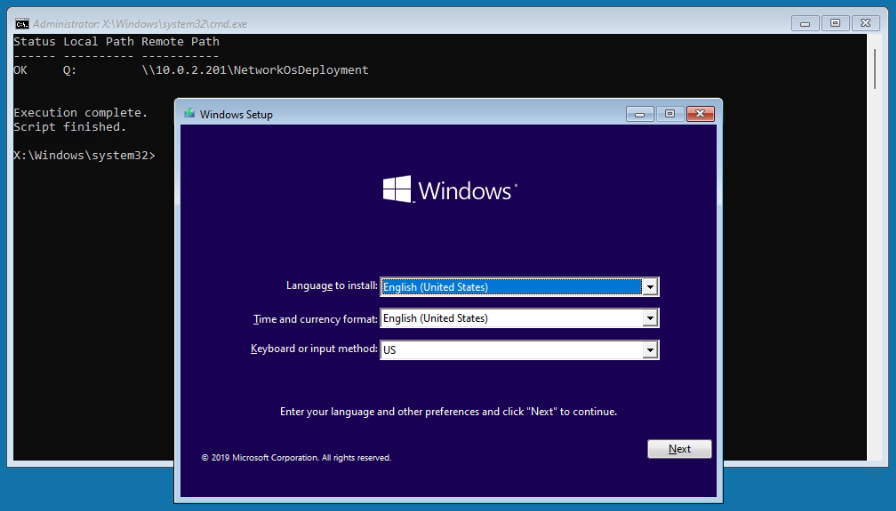Click the 'Status Local Path Remote Path' header line
Image resolution: width=896 pixels, height=511 pixels.
pos(116,41)
